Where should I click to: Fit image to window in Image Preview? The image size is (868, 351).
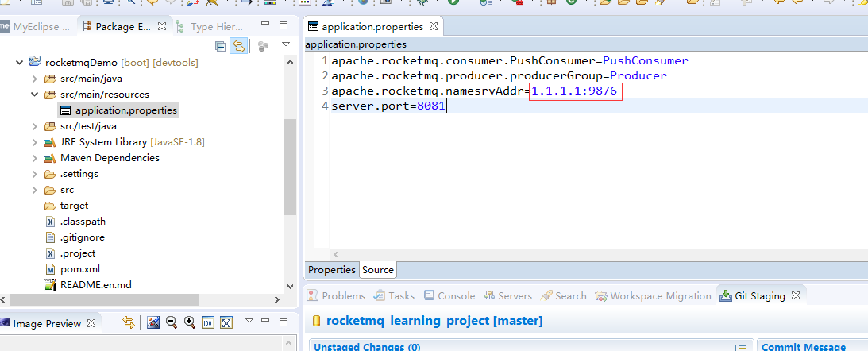coord(226,322)
